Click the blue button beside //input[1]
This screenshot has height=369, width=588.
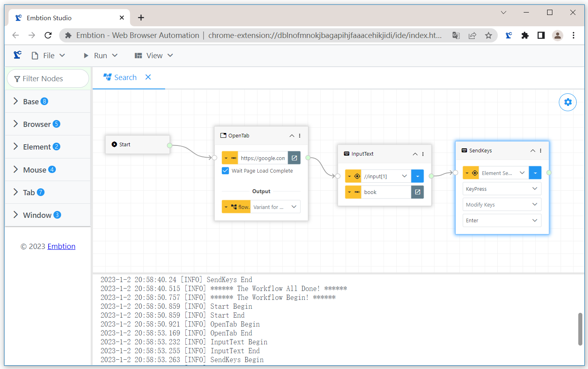pyautogui.click(x=418, y=176)
